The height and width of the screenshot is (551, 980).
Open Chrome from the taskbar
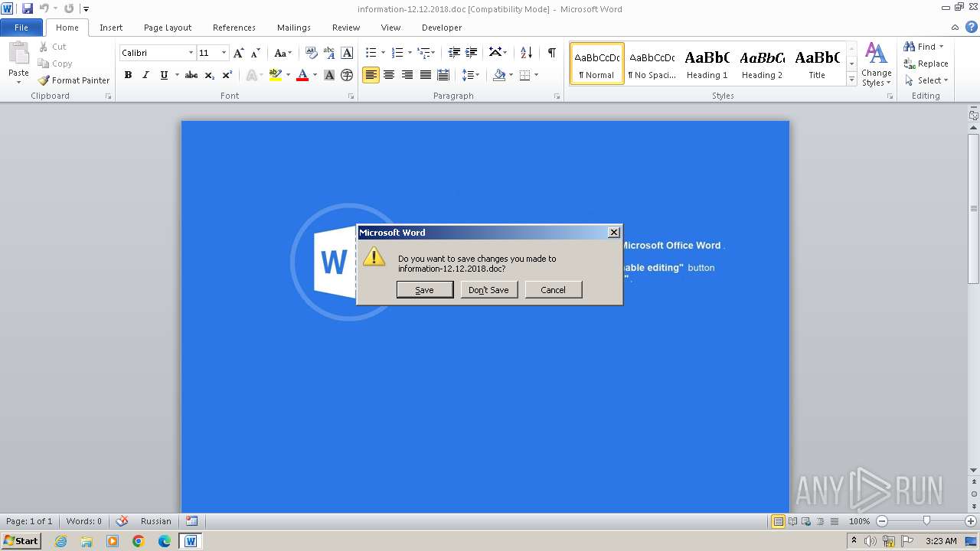click(139, 541)
